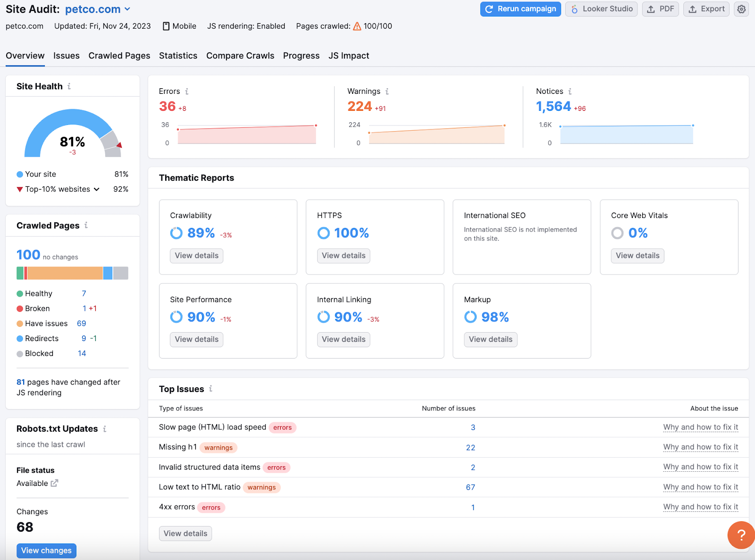Open the orange help chat bubble
The height and width of the screenshot is (560, 755).
pos(741,535)
